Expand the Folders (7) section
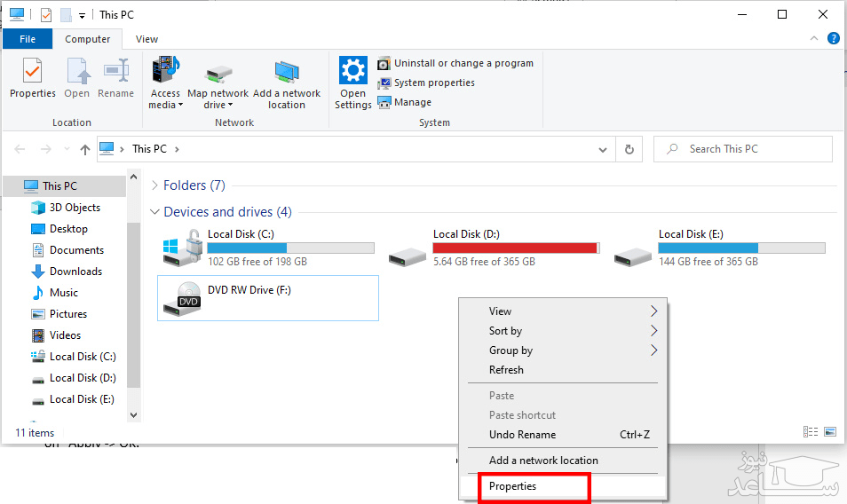Image resolution: width=847 pixels, height=504 pixels. (x=155, y=185)
